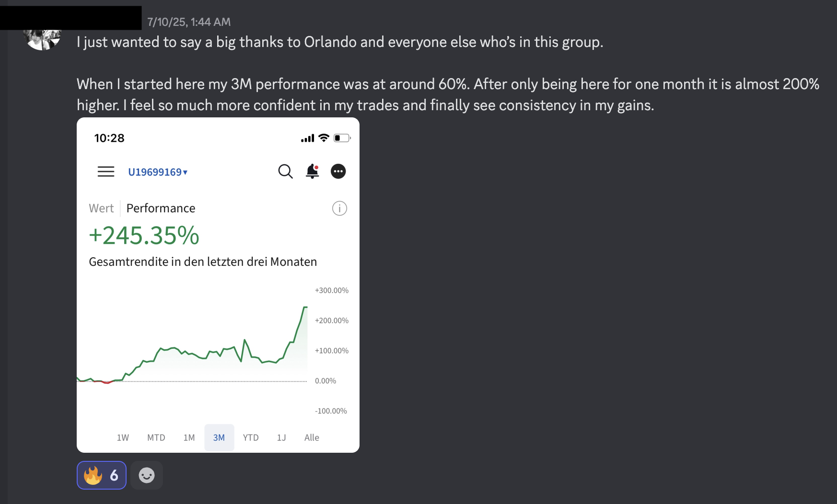Switch chart to YTD range
The height and width of the screenshot is (504, 837).
pos(250,437)
